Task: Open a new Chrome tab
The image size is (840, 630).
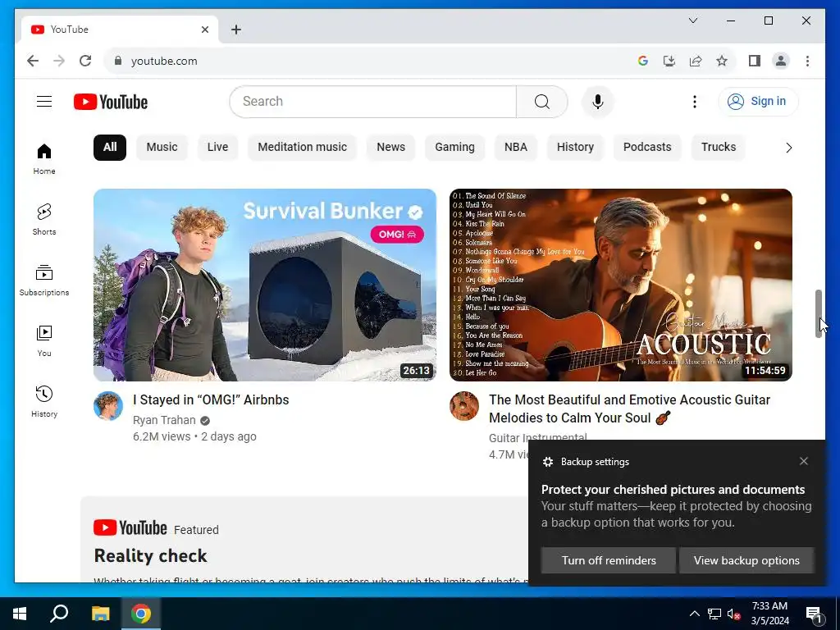Action: click(x=236, y=30)
